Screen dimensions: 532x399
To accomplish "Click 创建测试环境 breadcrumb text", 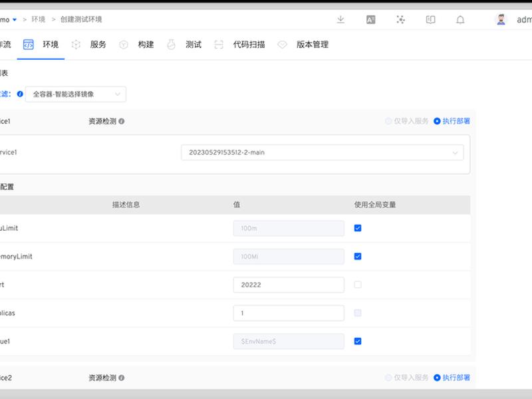I will pyautogui.click(x=81, y=19).
